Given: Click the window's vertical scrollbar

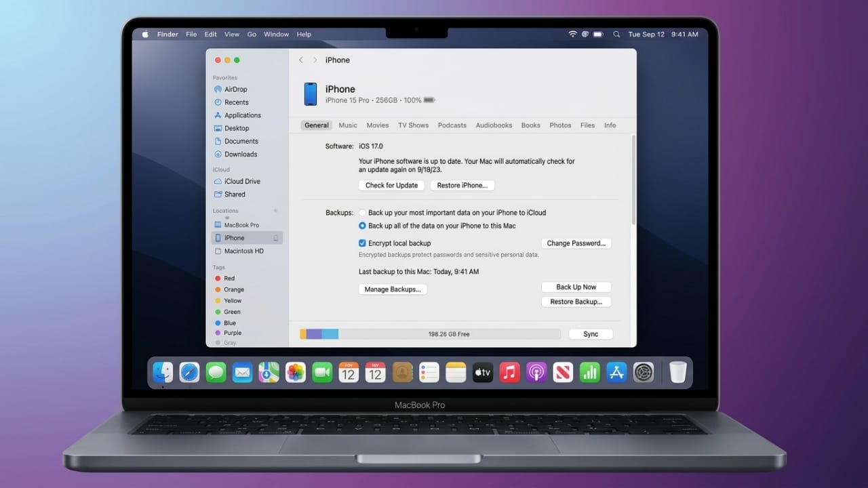Looking at the screenshot, I should (633, 180).
